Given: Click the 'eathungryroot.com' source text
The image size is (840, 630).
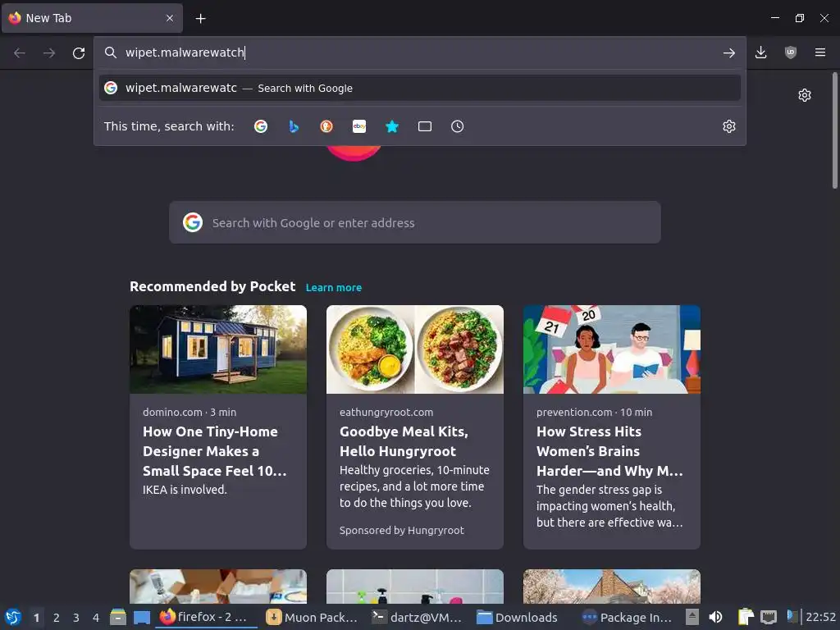Looking at the screenshot, I should point(386,412).
